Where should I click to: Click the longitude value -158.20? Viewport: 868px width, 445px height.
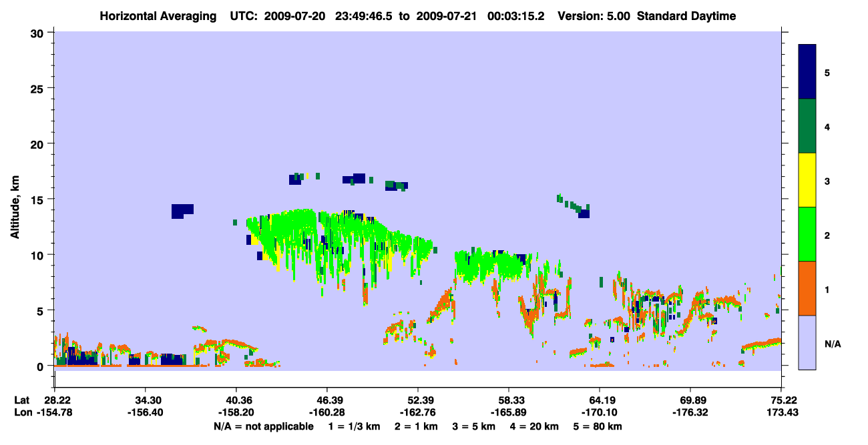click(236, 413)
